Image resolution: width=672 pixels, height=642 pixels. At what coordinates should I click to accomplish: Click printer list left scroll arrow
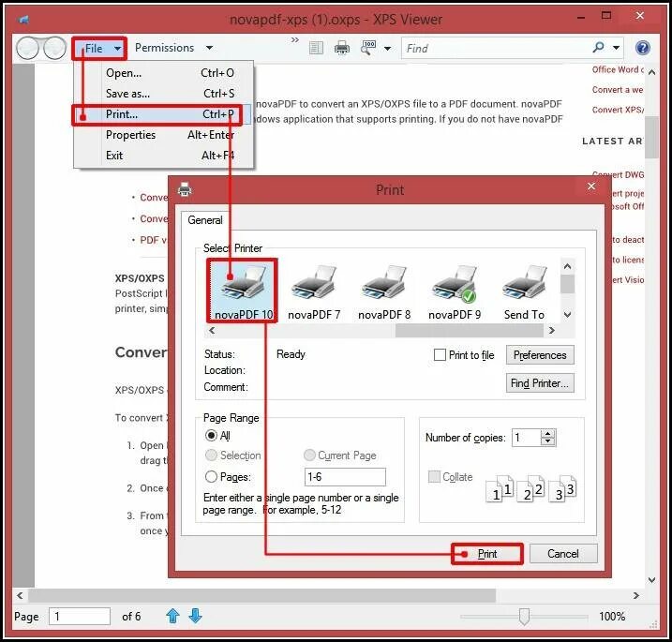(212, 331)
